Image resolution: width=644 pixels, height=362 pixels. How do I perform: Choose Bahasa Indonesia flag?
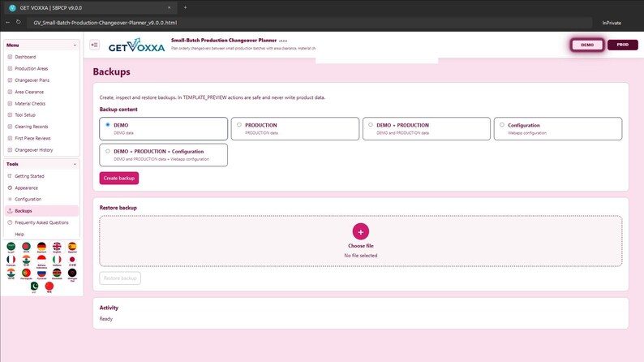41,260
